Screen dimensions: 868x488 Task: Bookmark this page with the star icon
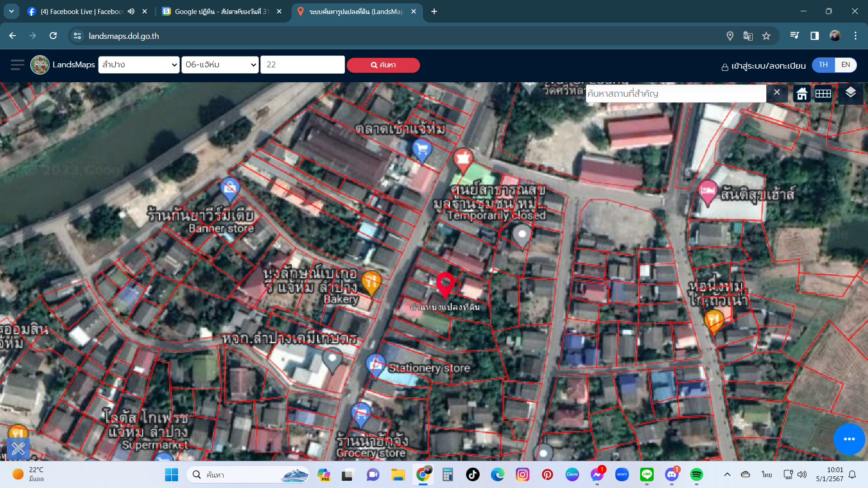click(766, 36)
